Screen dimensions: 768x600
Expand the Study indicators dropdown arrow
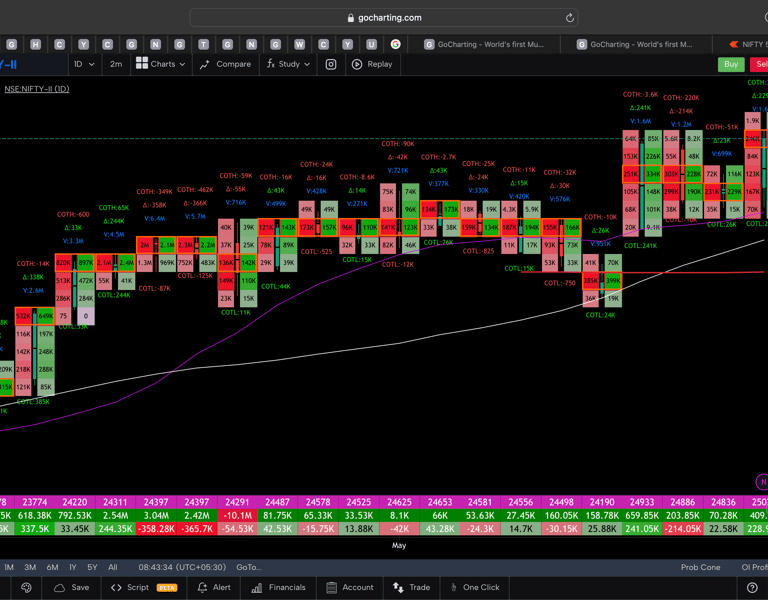[307, 64]
